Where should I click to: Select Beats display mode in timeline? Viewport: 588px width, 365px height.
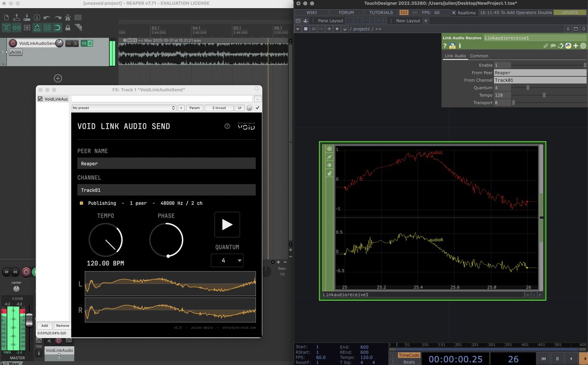pyautogui.click(x=409, y=362)
